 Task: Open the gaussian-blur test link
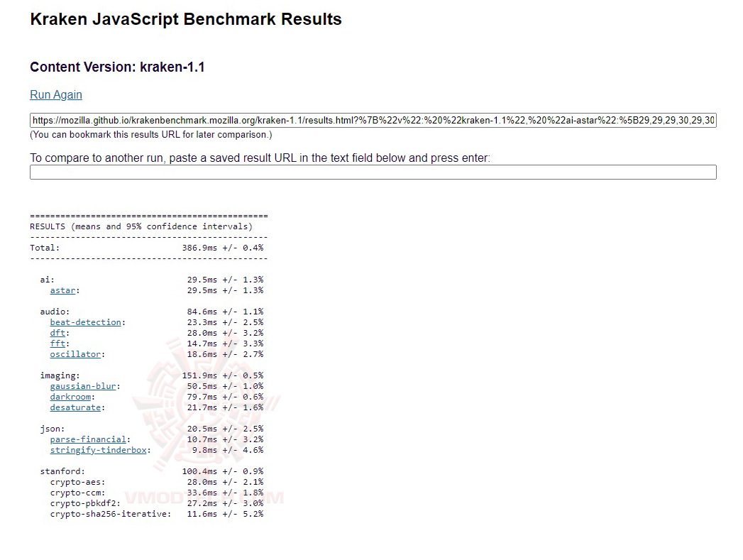click(83, 386)
